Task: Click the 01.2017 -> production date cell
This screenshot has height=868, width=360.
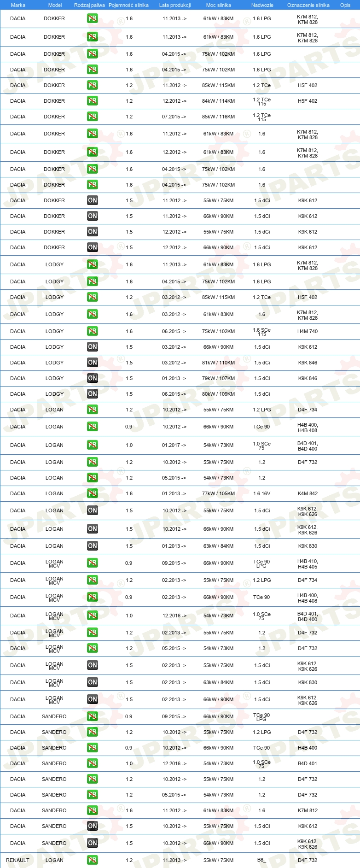Action: [x=174, y=445]
